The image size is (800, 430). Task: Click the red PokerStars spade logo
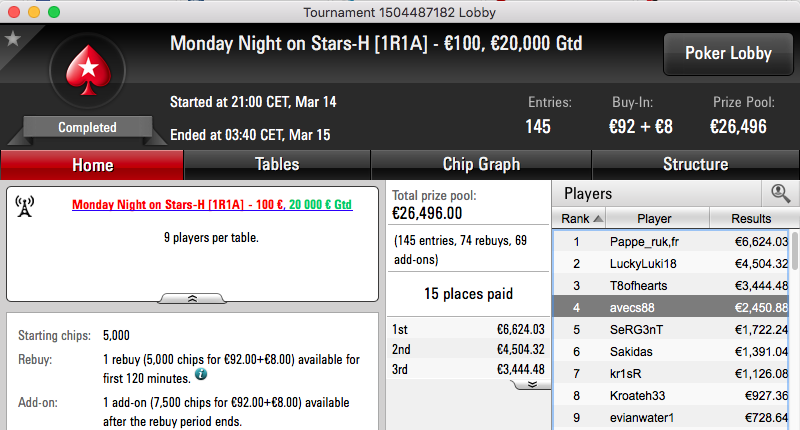click(x=88, y=70)
